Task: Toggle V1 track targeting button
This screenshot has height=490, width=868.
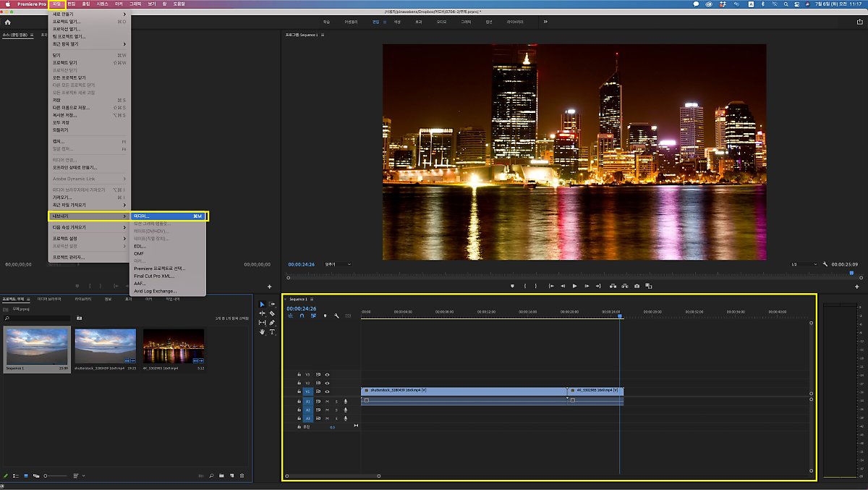Action: [x=307, y=392]
